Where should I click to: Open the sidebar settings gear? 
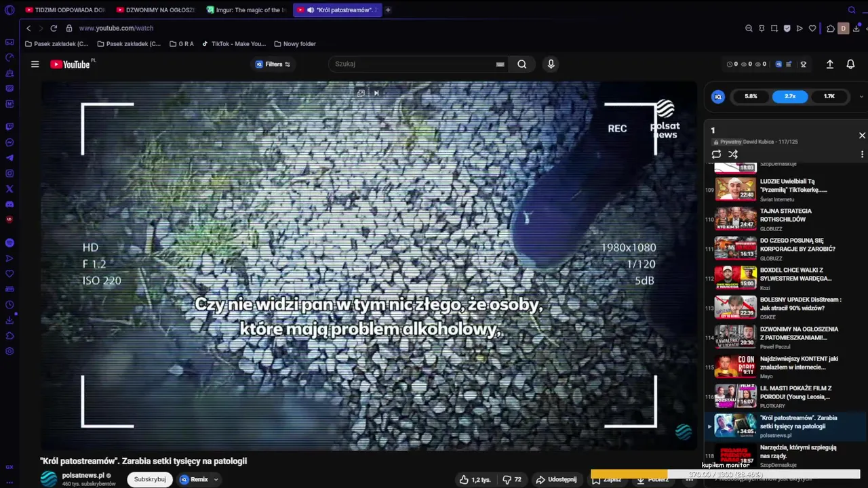click(9, 351)
